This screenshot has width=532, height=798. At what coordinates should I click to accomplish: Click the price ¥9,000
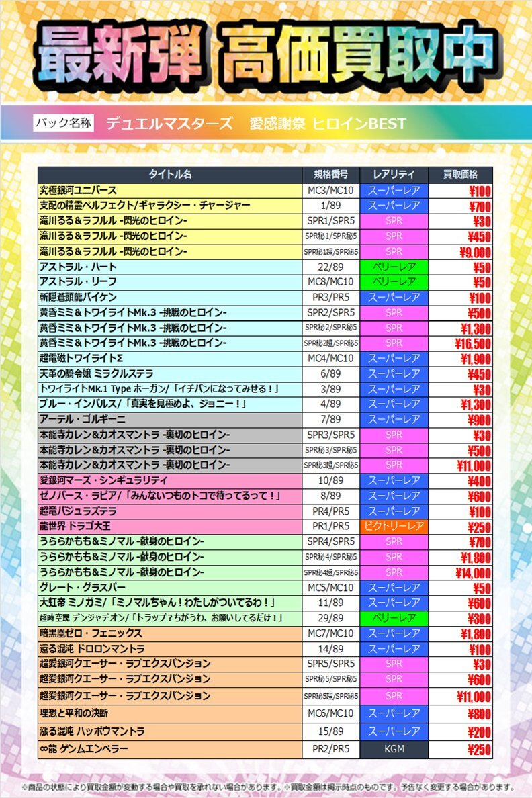coord(475,253)
